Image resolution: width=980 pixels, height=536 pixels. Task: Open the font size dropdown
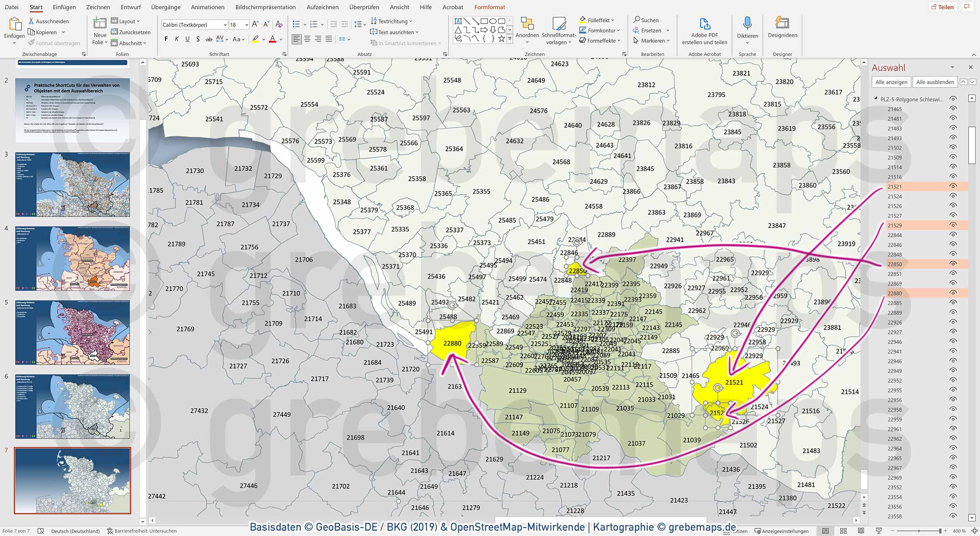(x=246, y=24)
